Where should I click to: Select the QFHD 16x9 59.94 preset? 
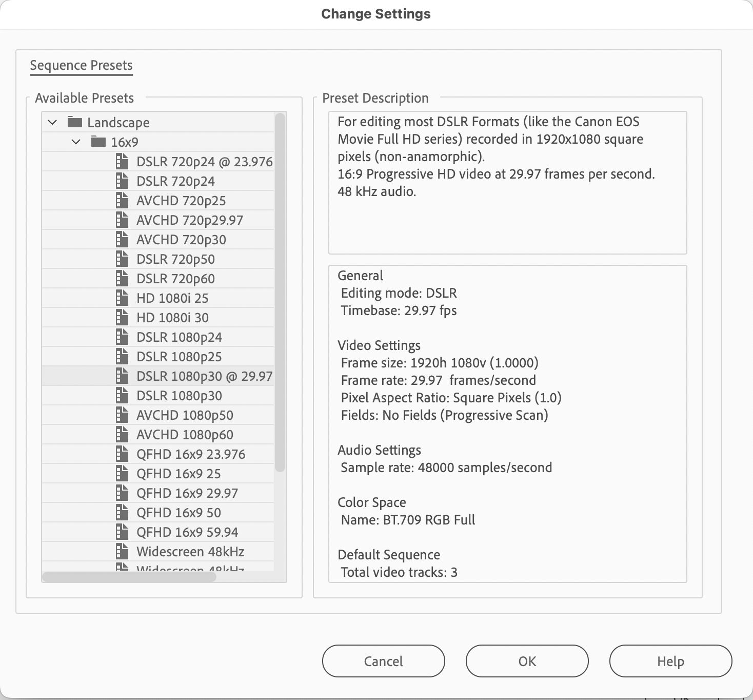(188, 532)
